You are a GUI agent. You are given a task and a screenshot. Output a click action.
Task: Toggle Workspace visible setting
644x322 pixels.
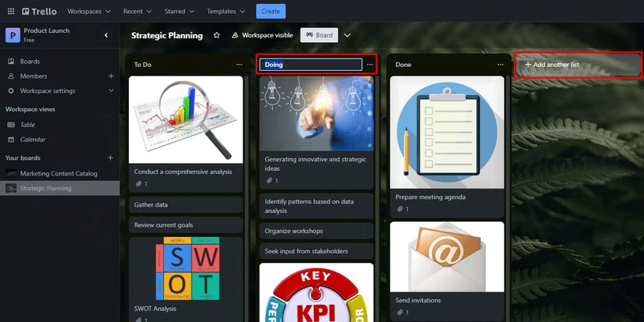tap(264, 36)
